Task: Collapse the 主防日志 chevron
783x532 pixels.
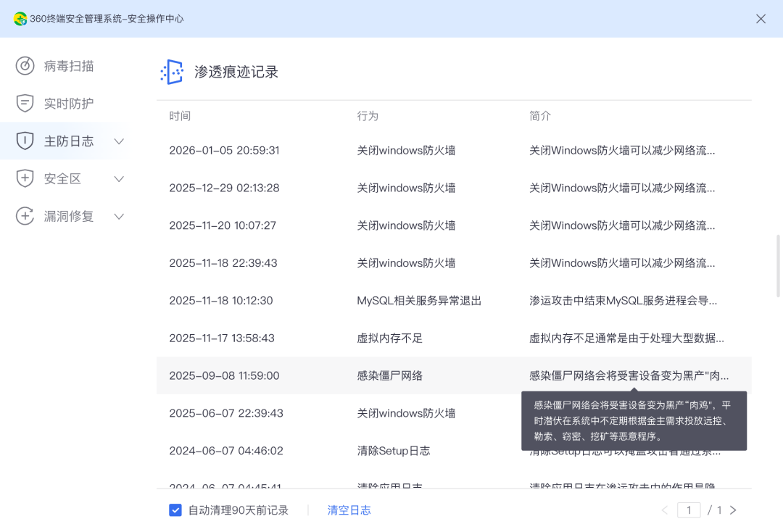Action: click(x=120, y=141)
